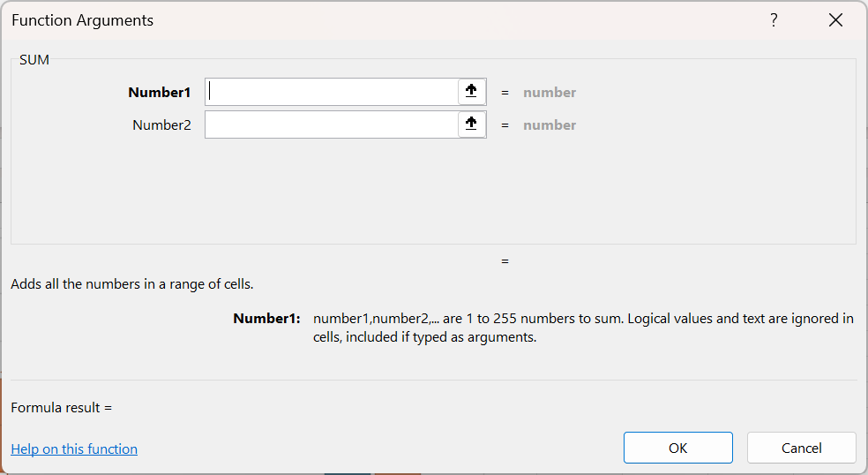Collapse dialog using Number2 range selector arrow
This screenshot has height=475, width=868.
click(471, 124)
